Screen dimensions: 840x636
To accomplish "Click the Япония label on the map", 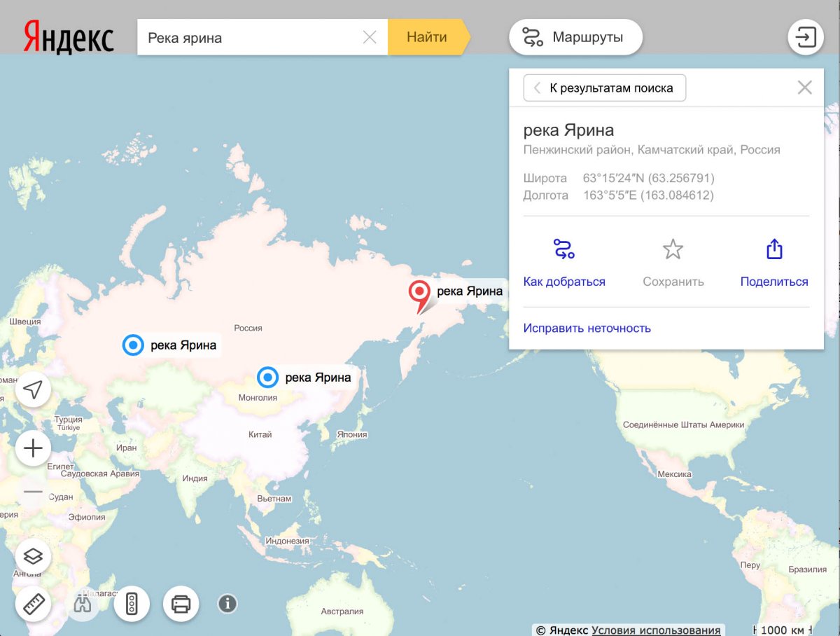I will (x=351, y=434).
